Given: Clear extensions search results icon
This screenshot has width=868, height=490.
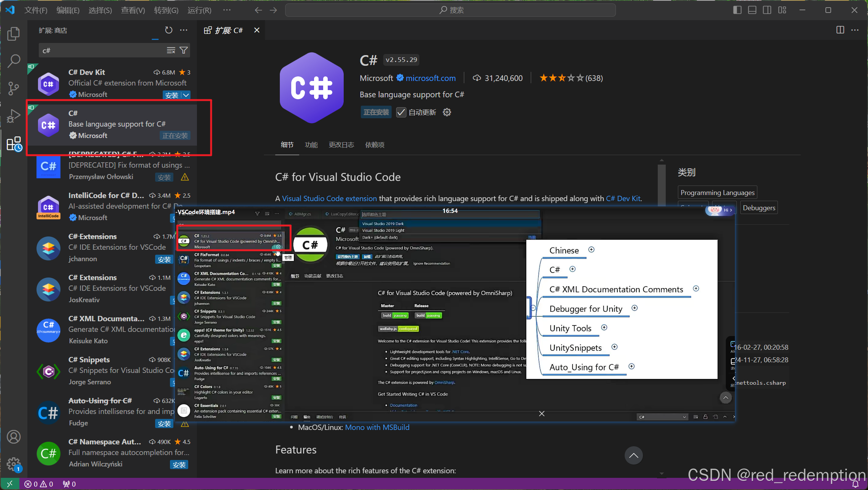Looking at the screenshot, I should (171, 50).
